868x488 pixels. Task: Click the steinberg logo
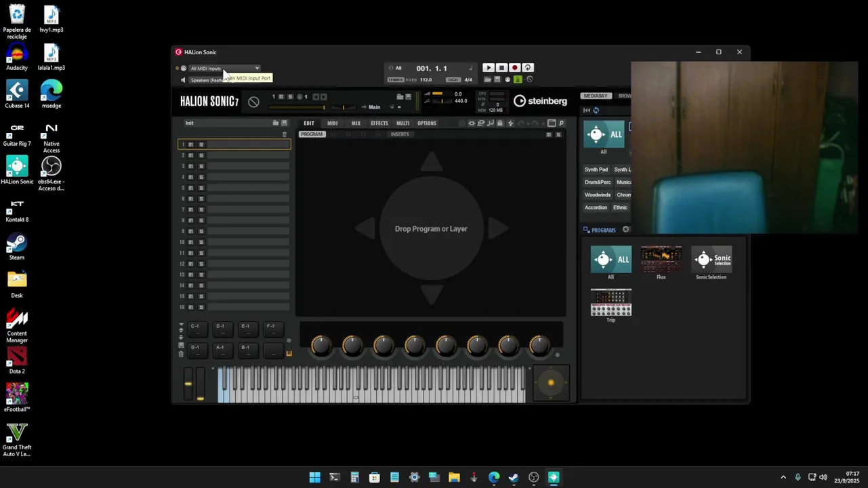tap(540, 101)
